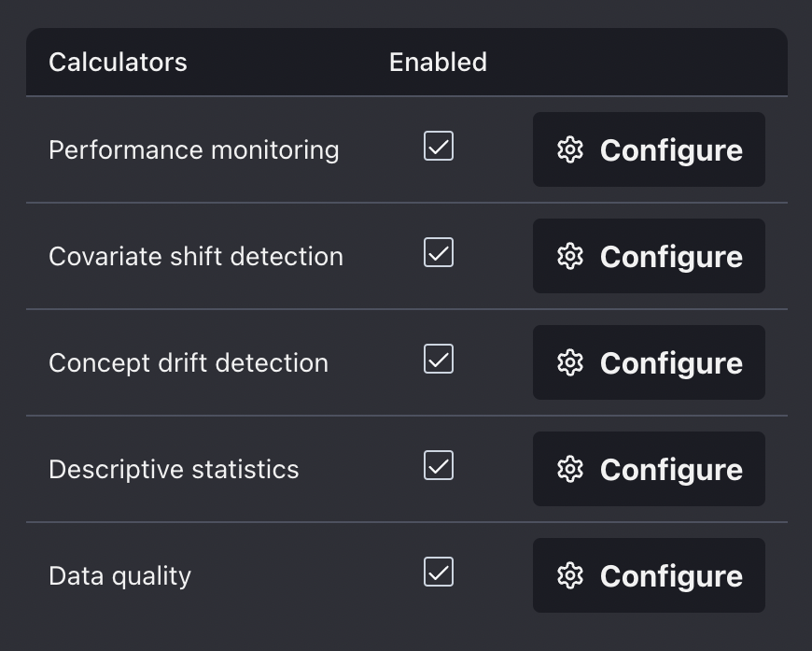Click the gear icon for Concept drift detection
This screenshot has width=812, height=651.
coord(570,362)
